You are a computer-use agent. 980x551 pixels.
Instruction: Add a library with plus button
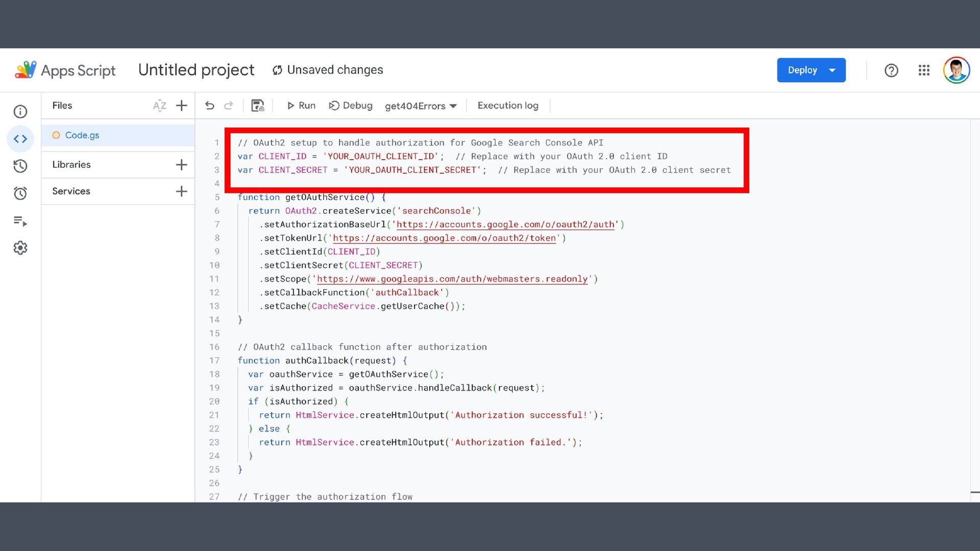coord(181,165)
